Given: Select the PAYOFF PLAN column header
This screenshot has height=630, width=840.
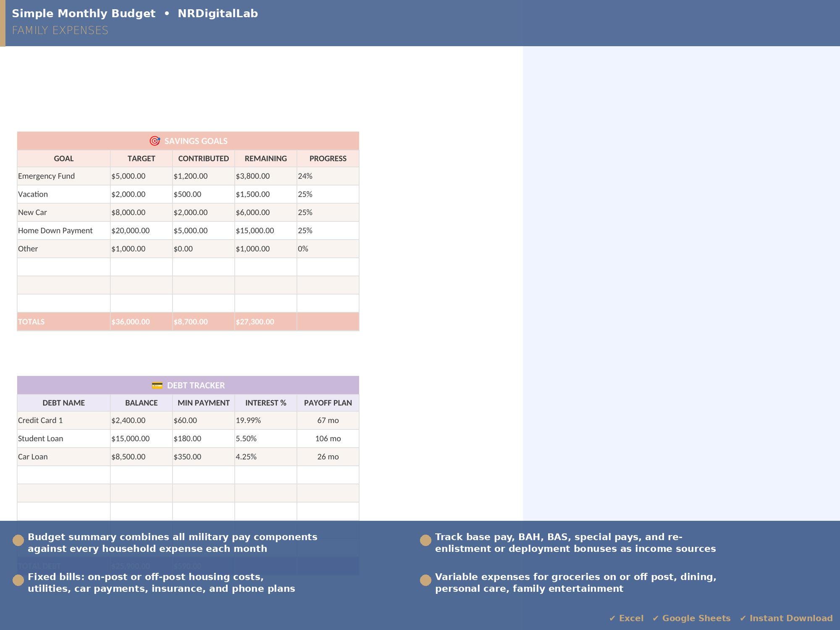Looking at the screenshot, I should coord(328,403).
